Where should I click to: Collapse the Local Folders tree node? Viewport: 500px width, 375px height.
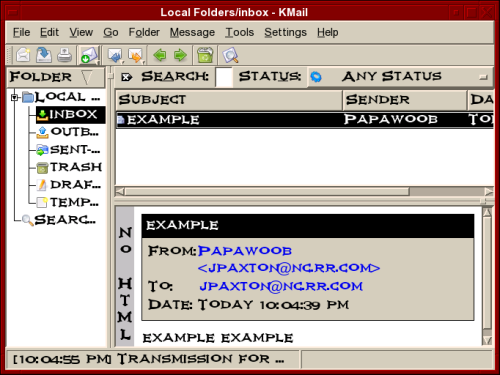pos(14,98)
